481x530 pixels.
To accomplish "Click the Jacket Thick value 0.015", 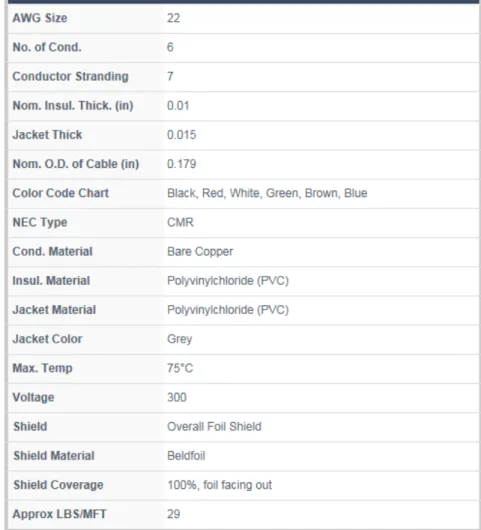I will [x=182, y=135].
